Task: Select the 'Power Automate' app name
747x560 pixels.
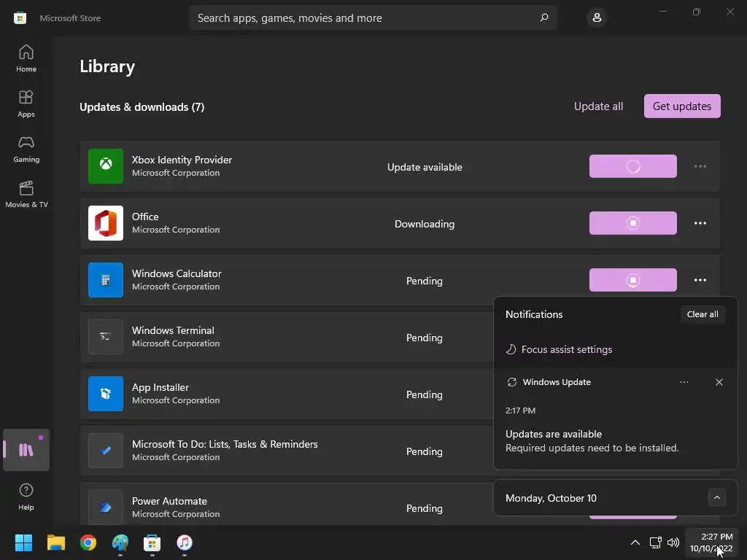Action: (x=169, y=501)
